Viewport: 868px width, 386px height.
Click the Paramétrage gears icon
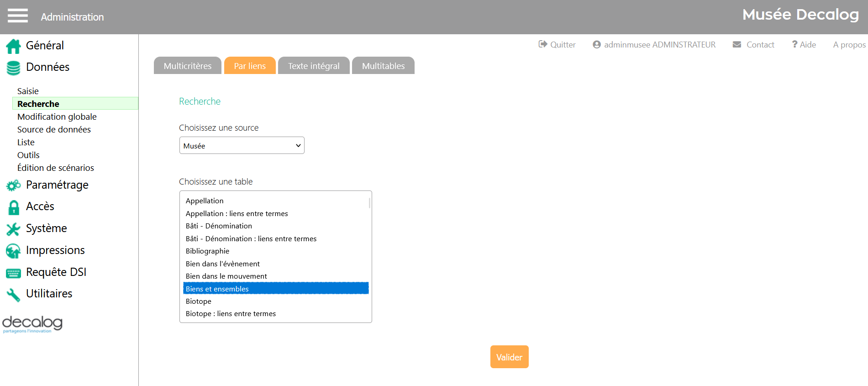click(13, 185)
